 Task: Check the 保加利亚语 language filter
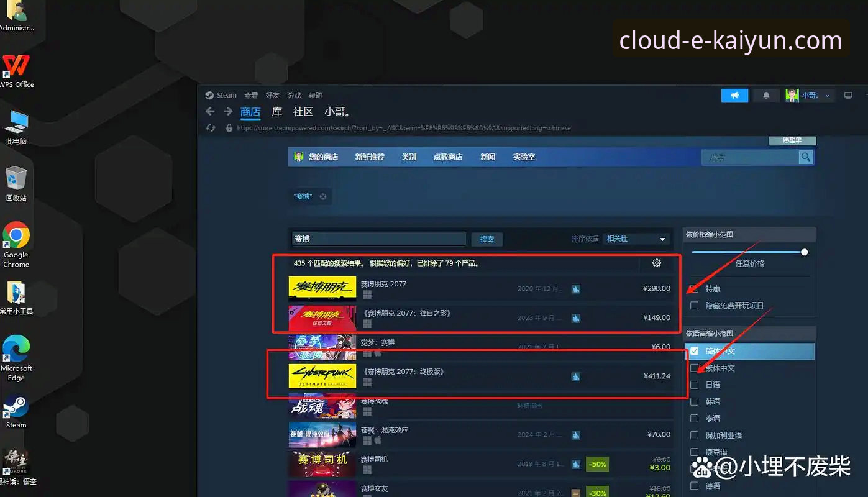pos(694,435)
